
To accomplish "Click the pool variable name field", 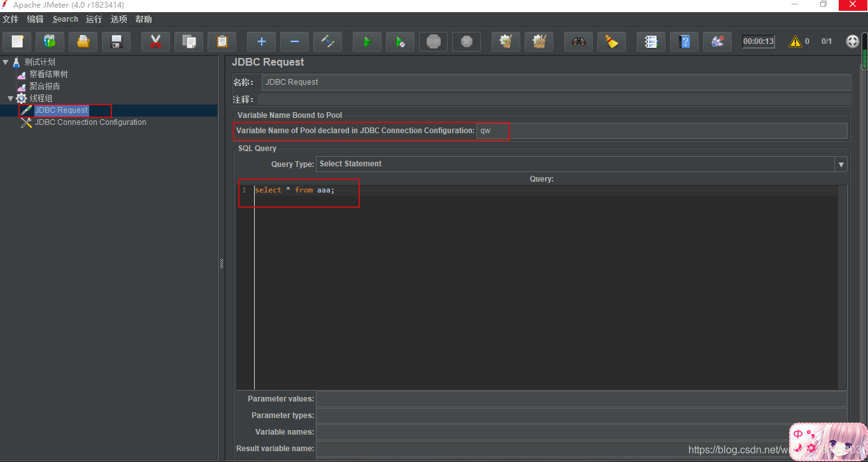I will click(662, 131).
